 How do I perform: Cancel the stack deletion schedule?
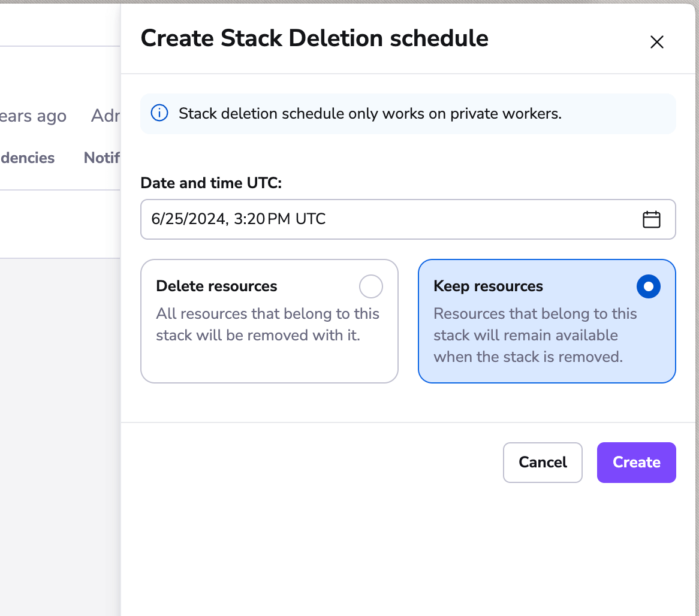coord(543,462)
